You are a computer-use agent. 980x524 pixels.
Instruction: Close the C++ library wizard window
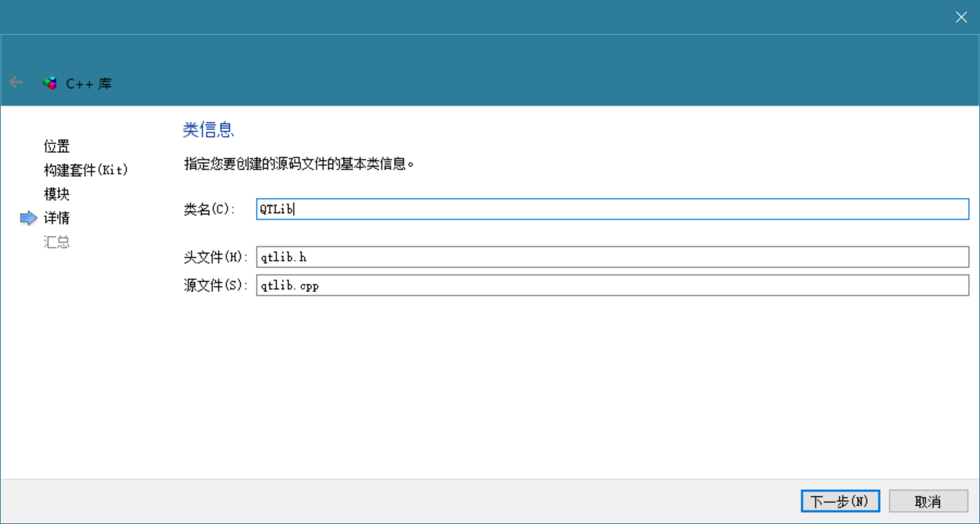(x=961, y=17)
